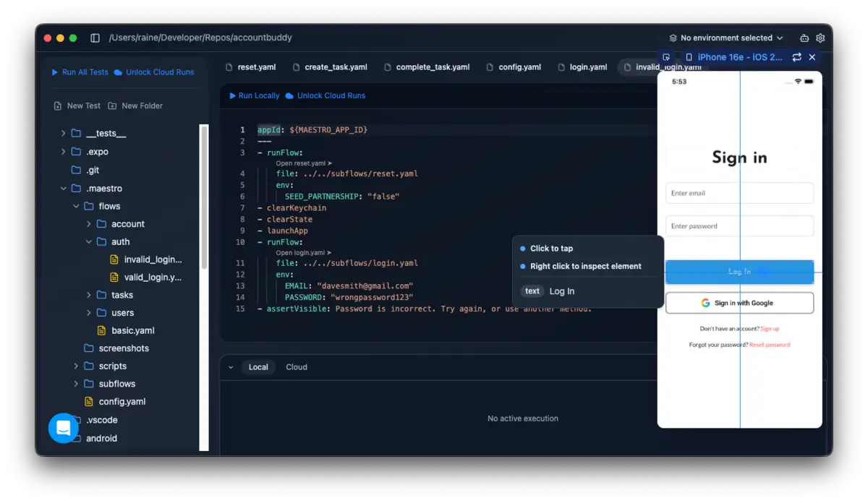Select the screenshots folder
The image size is (868, 503).
116,348
